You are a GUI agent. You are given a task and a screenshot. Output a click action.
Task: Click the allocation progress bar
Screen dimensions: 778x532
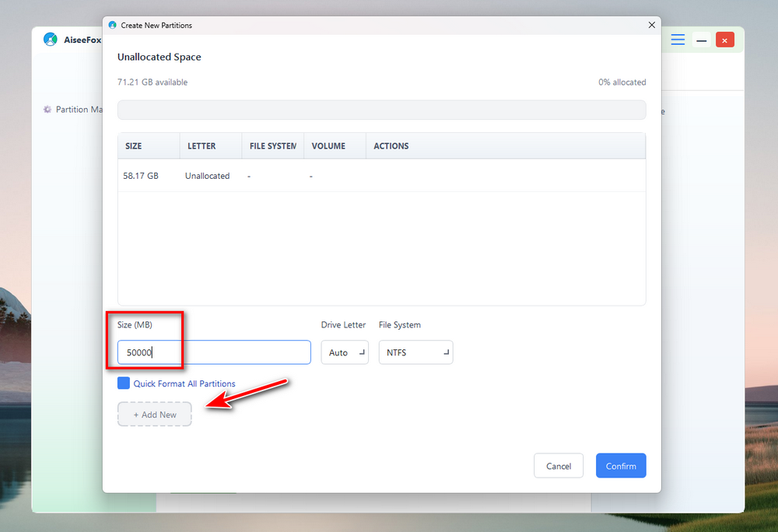pyautogui.click(x=381, y=110)
